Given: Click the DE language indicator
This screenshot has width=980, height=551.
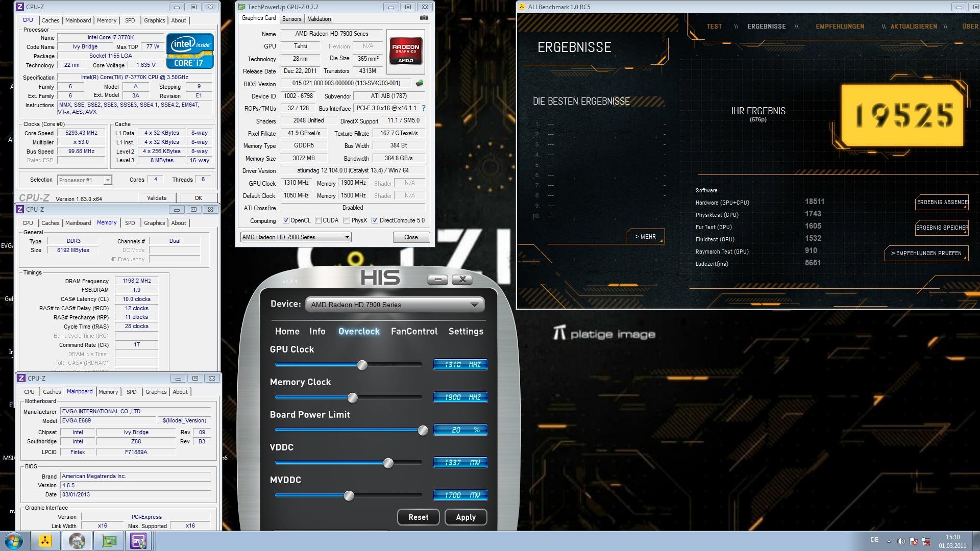Looking at the screenshot, I should click(x=874, y=540).
